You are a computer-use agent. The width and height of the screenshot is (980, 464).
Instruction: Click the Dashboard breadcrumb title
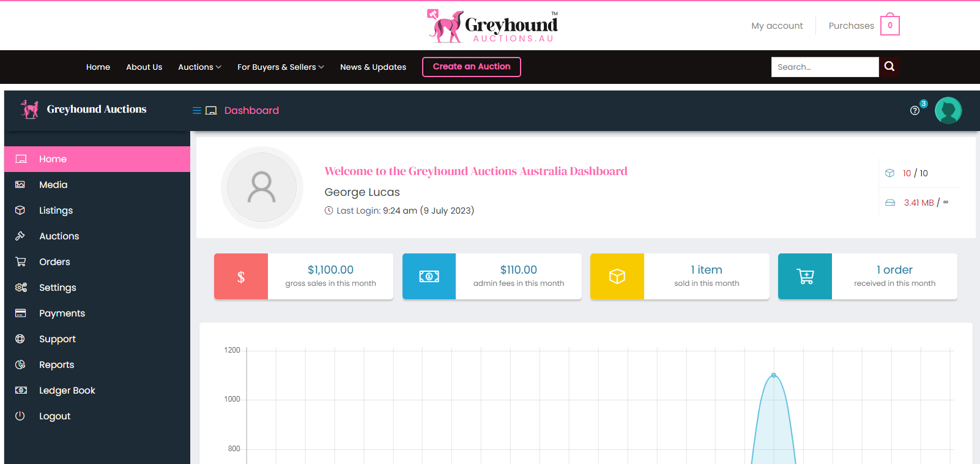[x=251, y=111]
